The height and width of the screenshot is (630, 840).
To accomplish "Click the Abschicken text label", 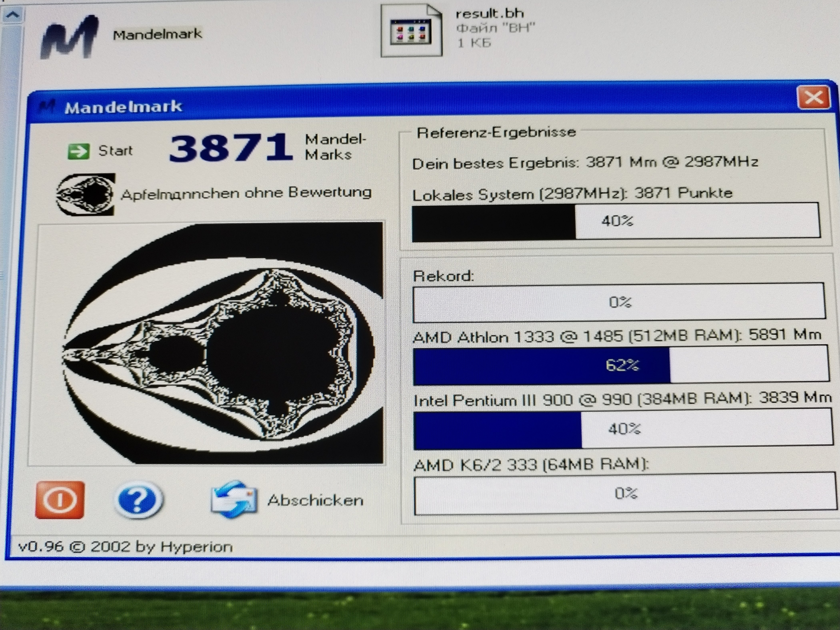I will 315,501.
